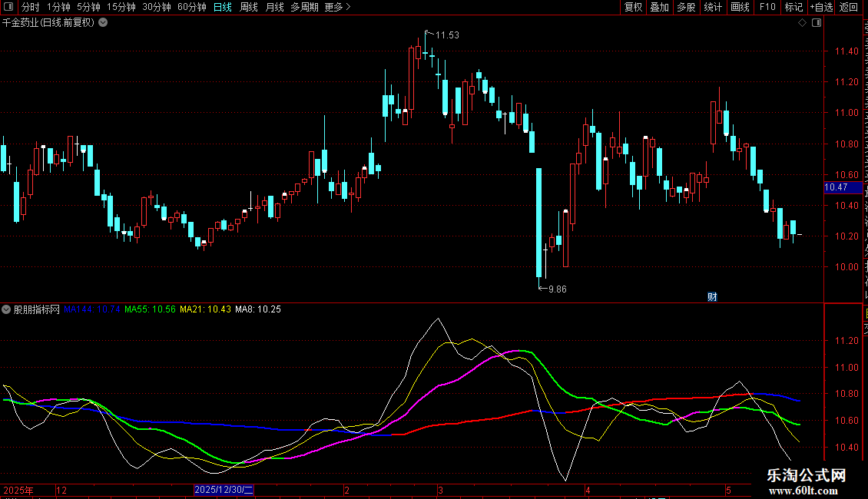Click the 叠加 overlay button
This screenshot has width=868, height=499.
click(659, 7)
